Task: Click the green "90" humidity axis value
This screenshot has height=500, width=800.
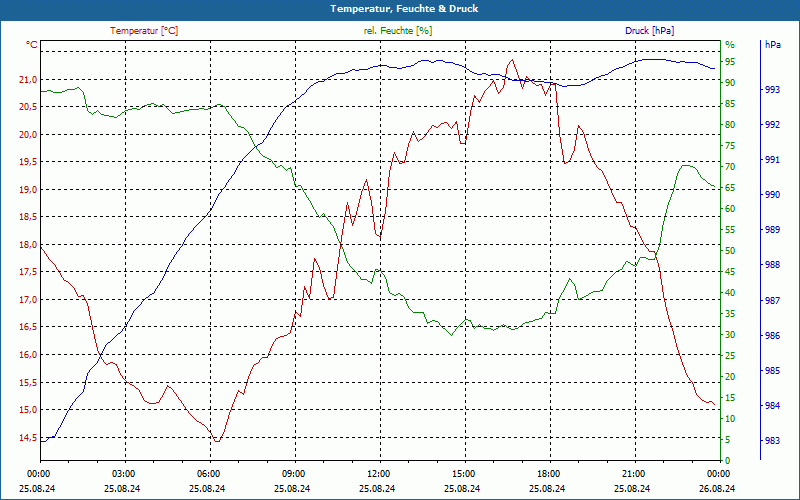Action: (730, 83)
